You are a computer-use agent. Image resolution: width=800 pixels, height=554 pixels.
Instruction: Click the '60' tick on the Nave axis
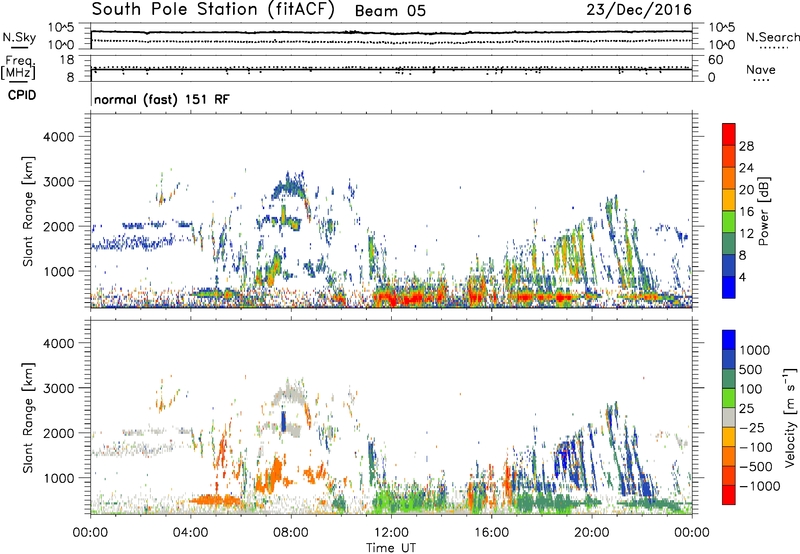[x=716, y=60]
